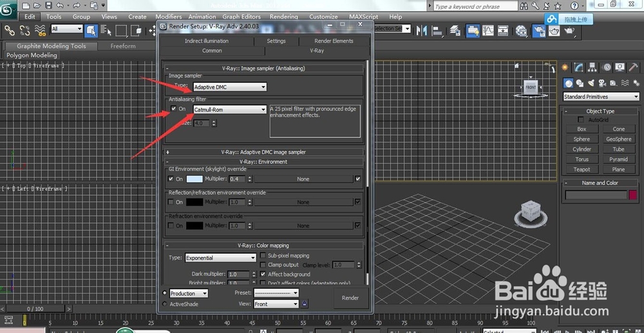
Task: Click the Select and Link chain icon
Action: 10,30
